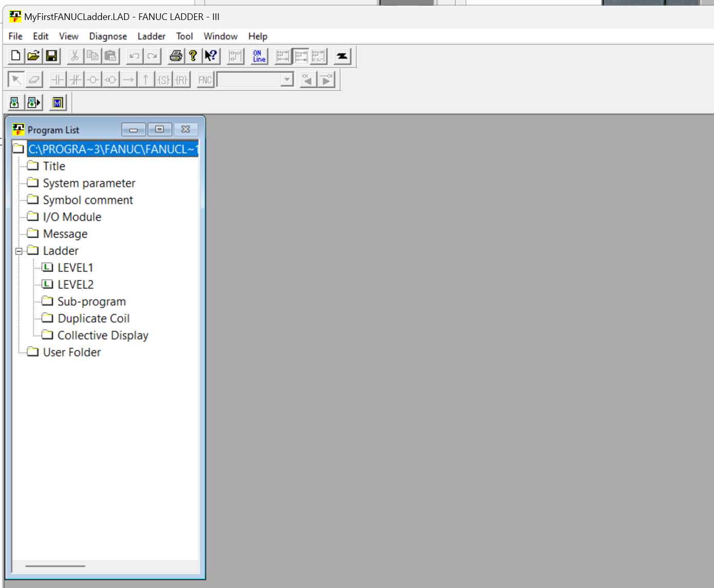The width and height of the screenshot is (714, 588).
Task: Open the Help menu
Action: tap(258, 36)
